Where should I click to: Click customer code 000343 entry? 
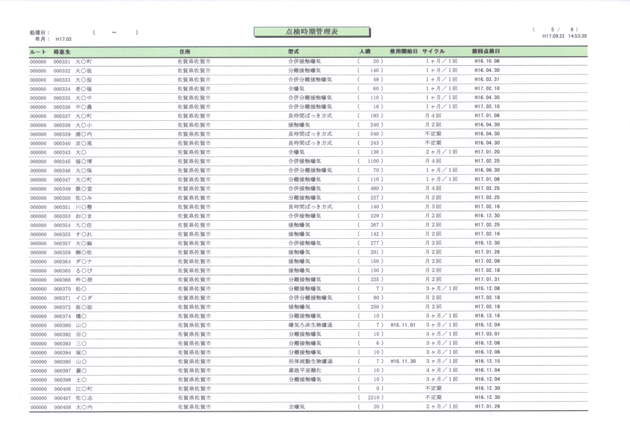click(x=61, y=151)
